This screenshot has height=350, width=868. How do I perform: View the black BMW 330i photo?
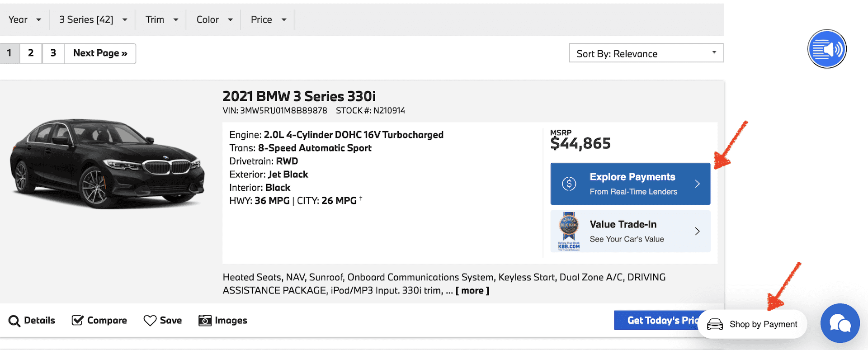coord(108,164)
